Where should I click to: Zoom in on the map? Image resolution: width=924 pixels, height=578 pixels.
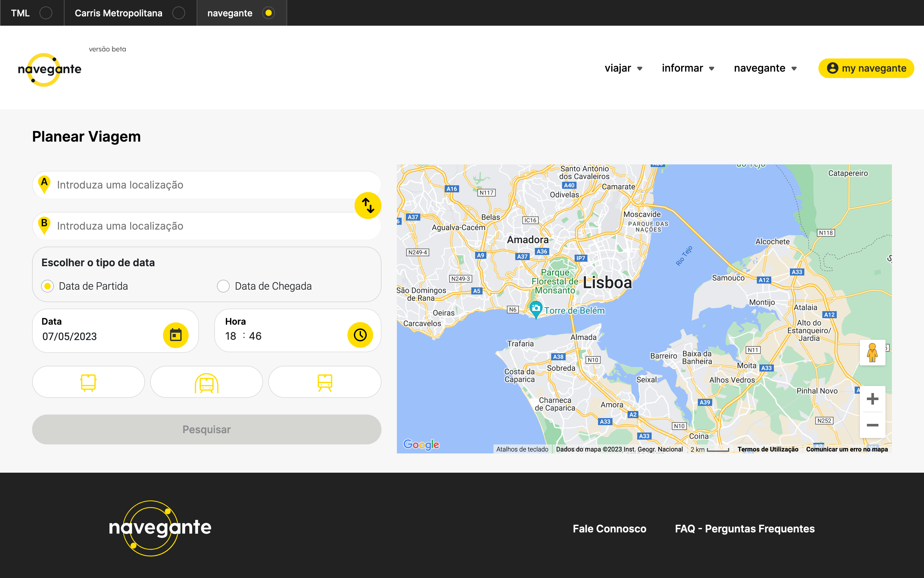tap(872, 399)
